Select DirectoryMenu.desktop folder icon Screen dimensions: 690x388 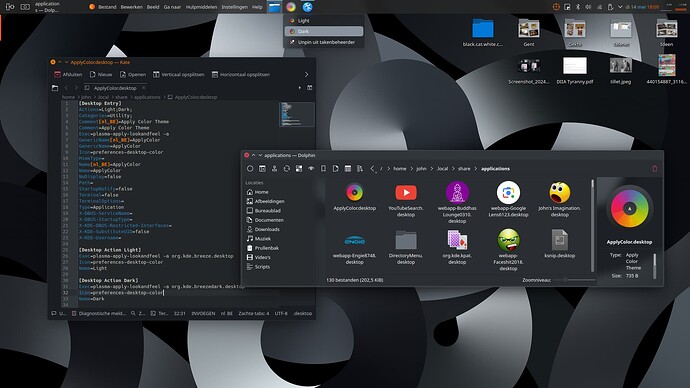click(406, 240)
